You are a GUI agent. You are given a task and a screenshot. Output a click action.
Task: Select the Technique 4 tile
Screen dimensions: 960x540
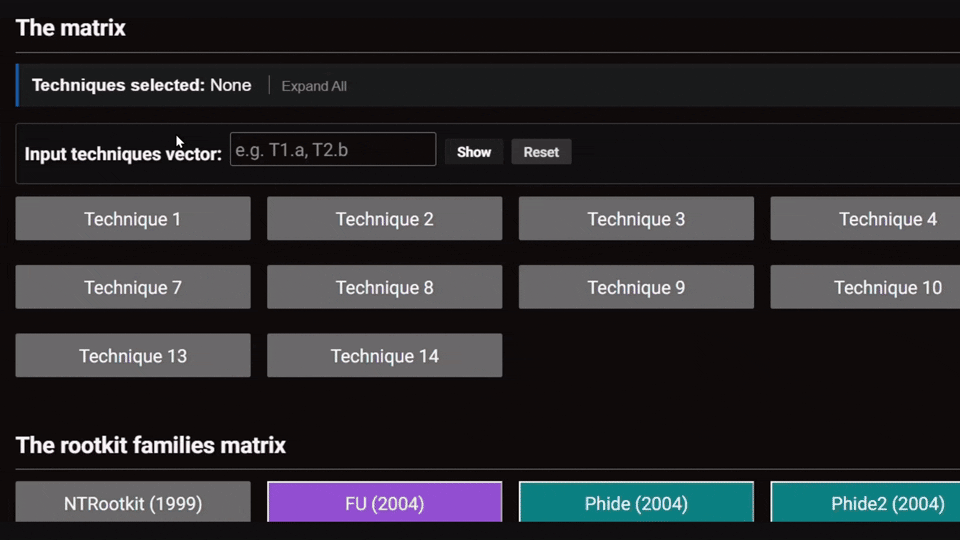[866, 219]
